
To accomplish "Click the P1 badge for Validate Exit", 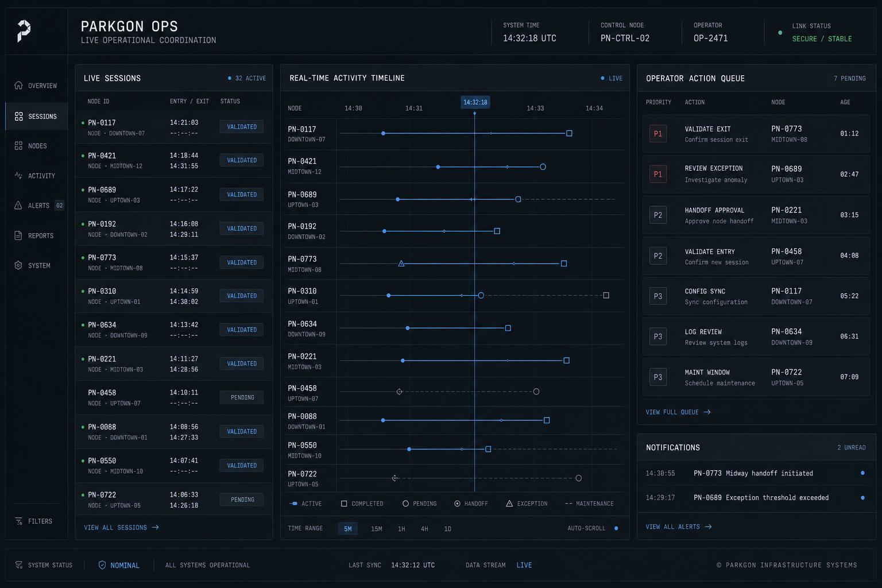I will pyautogui.click(x=658, y=133).
